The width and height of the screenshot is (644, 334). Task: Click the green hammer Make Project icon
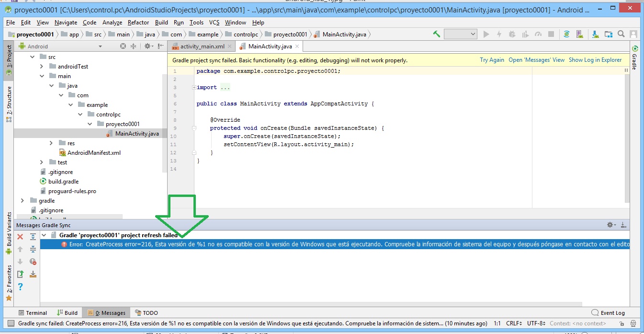(x=436, y=34)
